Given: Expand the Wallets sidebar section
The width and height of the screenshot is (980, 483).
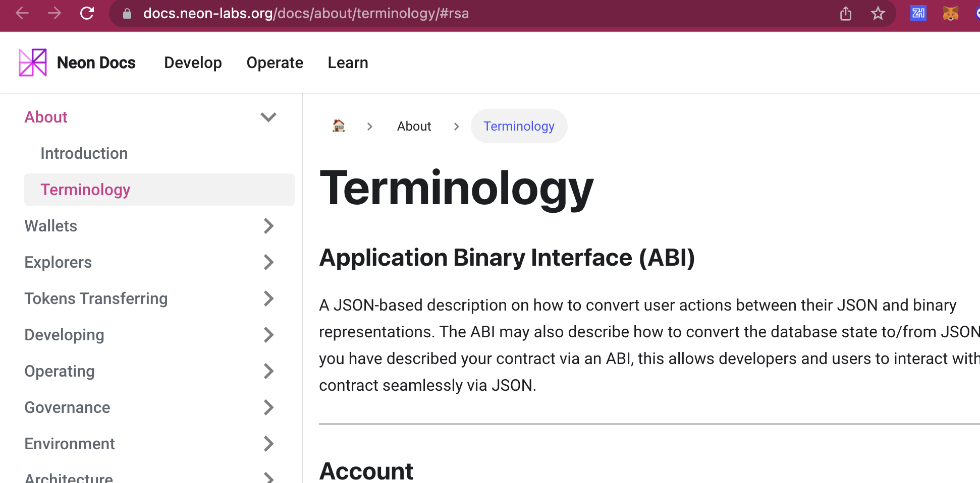Looking at the screenshot, I should point(269,226).
